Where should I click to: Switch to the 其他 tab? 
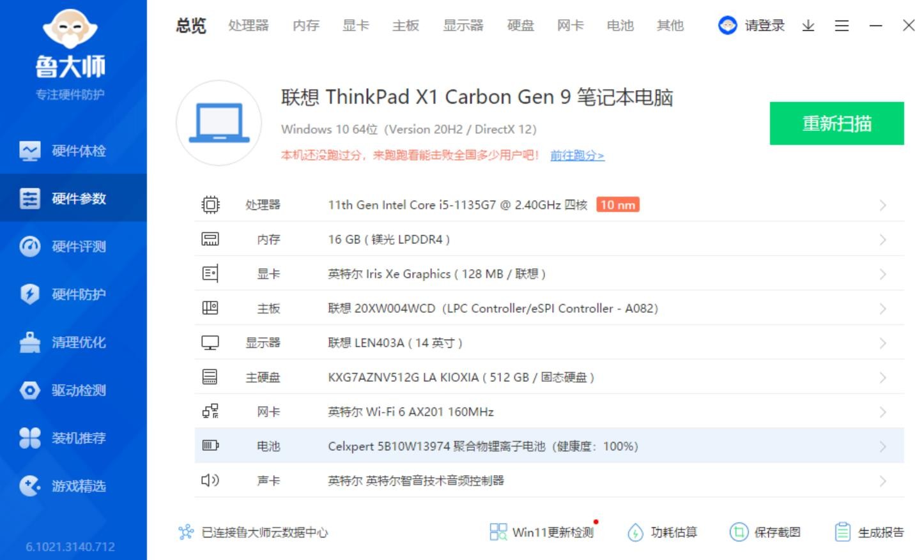[x=670, y=26]
